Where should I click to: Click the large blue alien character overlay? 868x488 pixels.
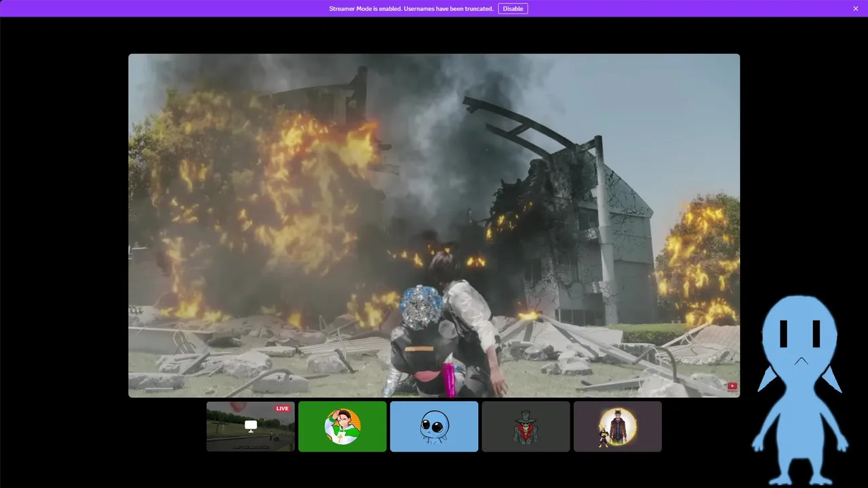pyautogui.click(x=800, y=390)
